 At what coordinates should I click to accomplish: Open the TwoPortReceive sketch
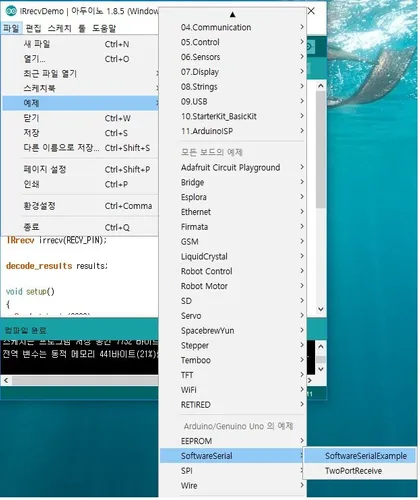click(360, 471)
